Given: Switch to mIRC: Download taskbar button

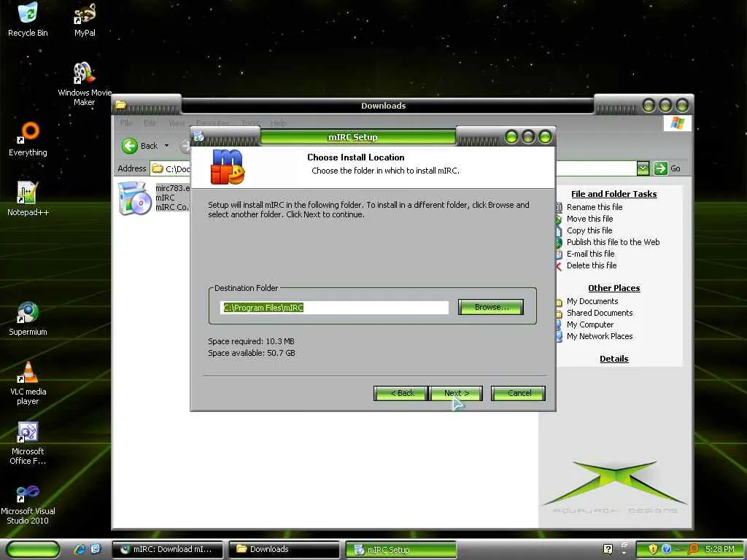Looking at the screenshot, I should point(167,550).
